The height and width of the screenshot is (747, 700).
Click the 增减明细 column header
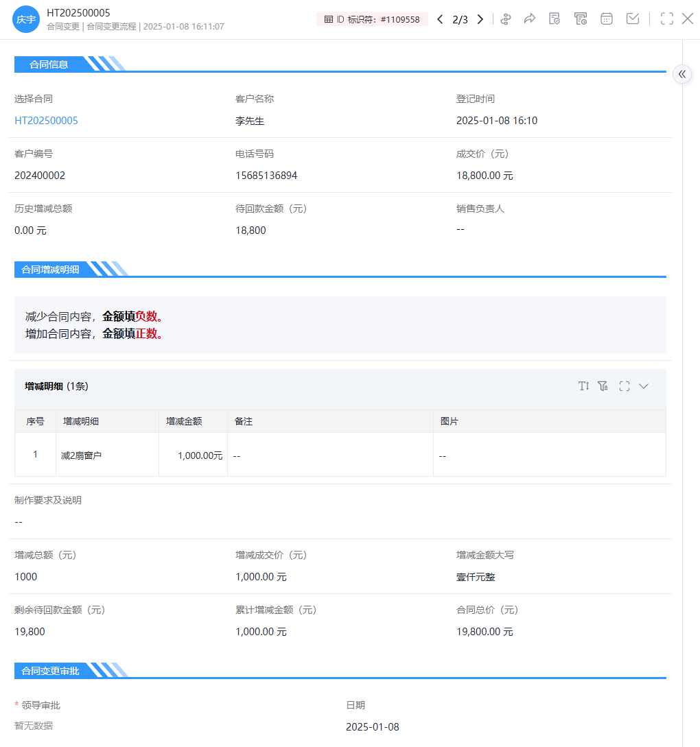pyautogui.click(x=81, y=421)
